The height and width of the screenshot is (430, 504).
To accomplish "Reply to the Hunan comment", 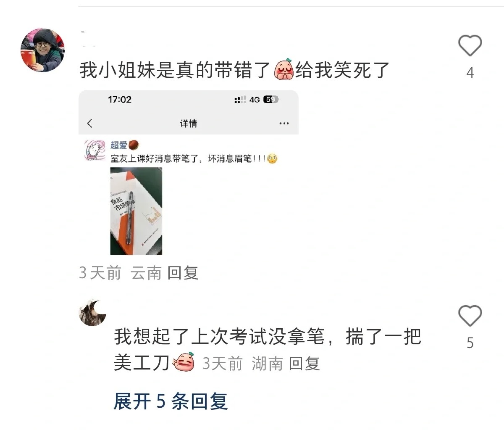I will [x=304, y=363].
